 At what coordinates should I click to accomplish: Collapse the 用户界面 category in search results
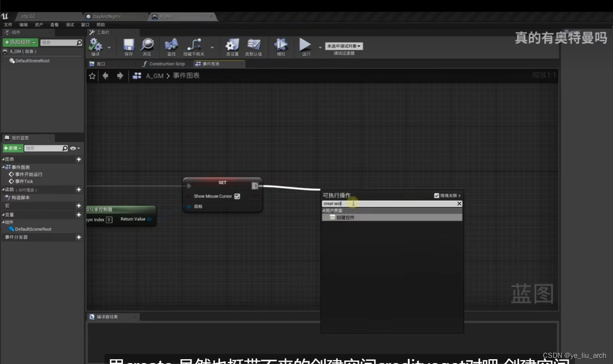pos(324,210)
